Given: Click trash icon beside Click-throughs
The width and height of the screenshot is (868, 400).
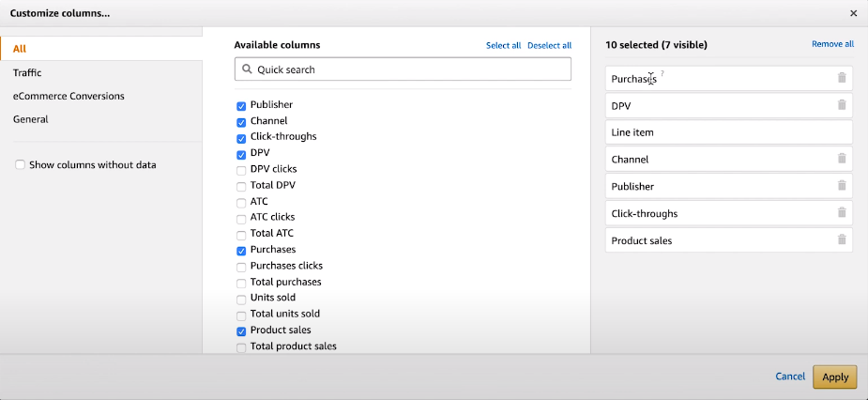Looking at the screenshot, I should pyautogui.click(x=842, y=213).
